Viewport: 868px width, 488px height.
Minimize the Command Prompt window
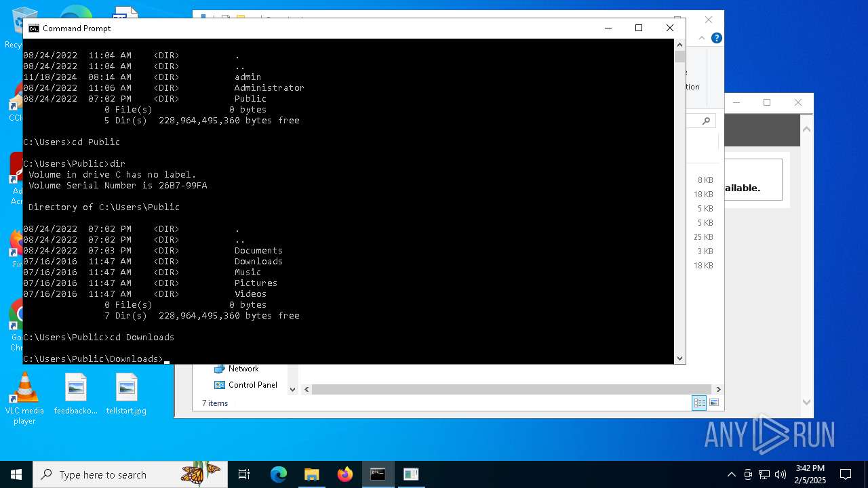[608, 28]
